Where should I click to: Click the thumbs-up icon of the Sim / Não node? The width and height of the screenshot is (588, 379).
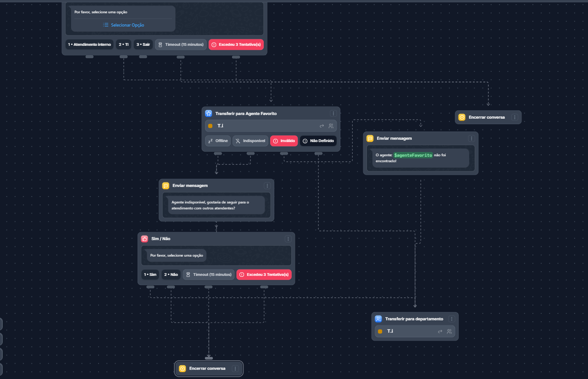(x=144, y=239)
